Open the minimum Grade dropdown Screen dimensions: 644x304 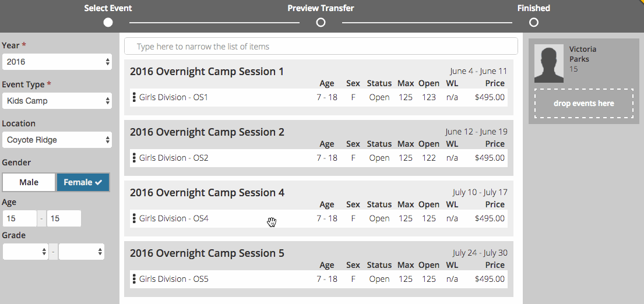tap(26, 252)
